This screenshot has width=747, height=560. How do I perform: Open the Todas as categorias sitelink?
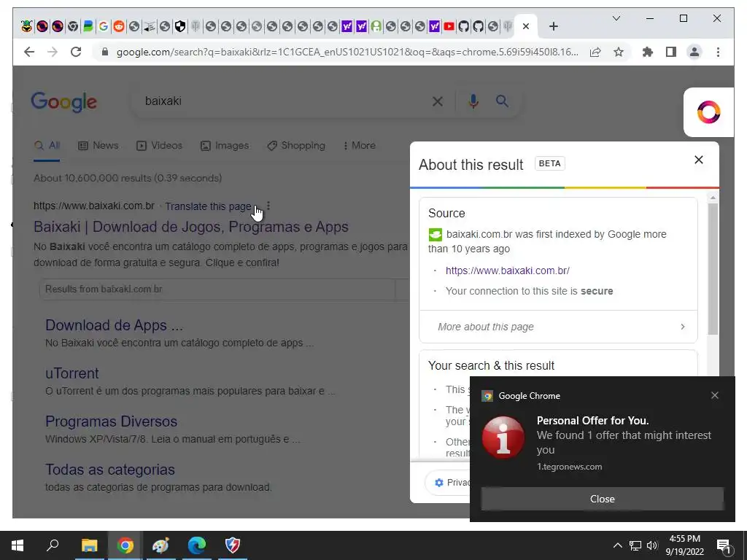click(x=110, y=470)
